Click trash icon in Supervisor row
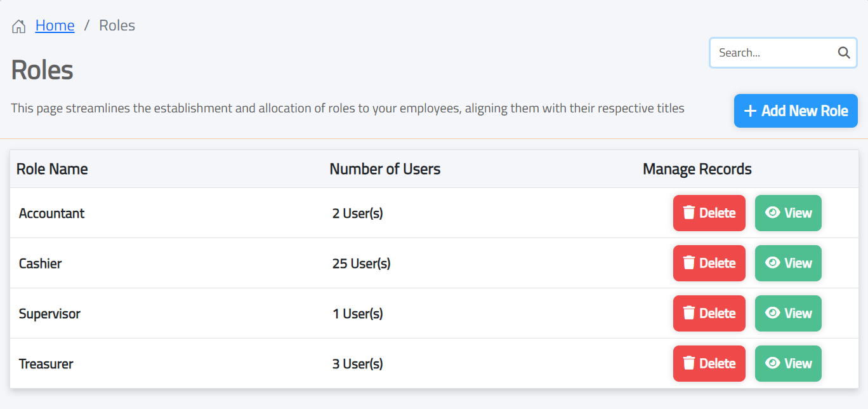 (x=688, y=313)
